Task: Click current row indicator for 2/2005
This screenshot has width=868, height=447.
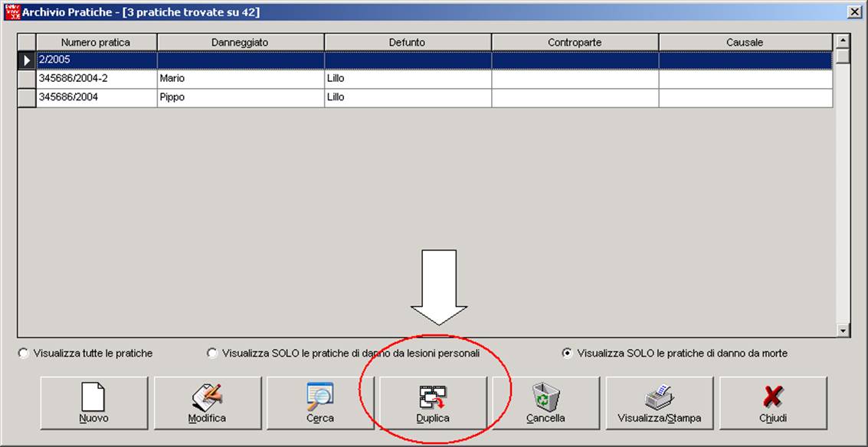Action: (27, 60)
